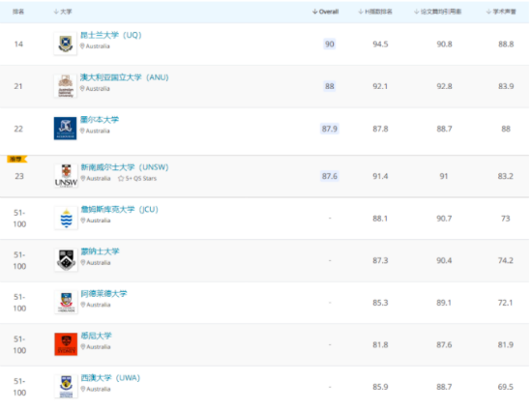Open the 西澳大学 (UWA) link
Viewport: 532px width, 411px height.
pos(110,378)
